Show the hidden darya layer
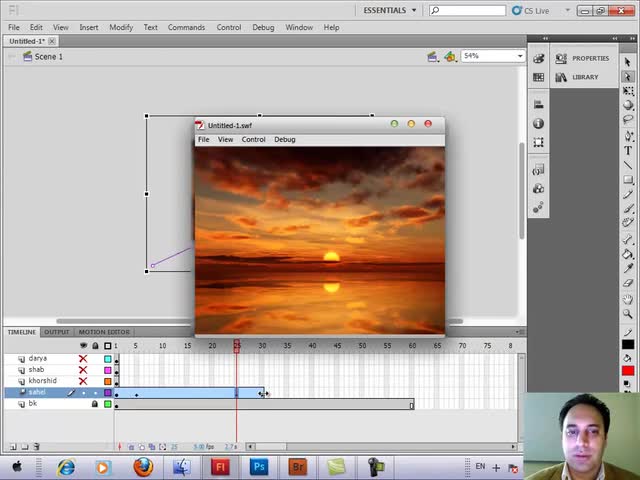The width and height of the screenshot is (640, 480). coord(83,359)
